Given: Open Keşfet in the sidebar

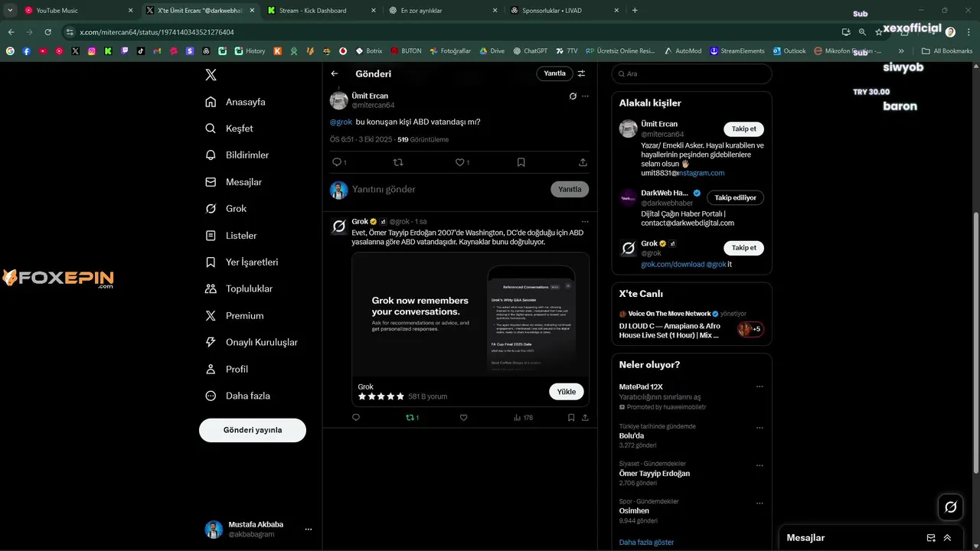Looking at the screenshot, I should pos(230,129).
